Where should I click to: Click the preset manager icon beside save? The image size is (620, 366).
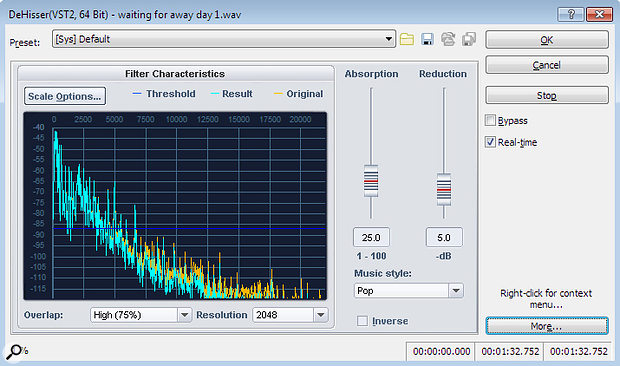tap(448, 39)
